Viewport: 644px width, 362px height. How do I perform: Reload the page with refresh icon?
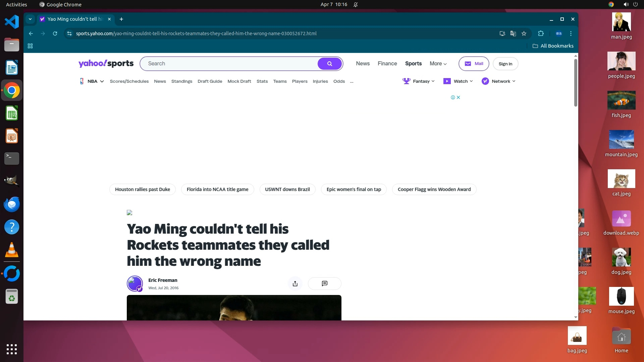click(x=55, y=34)
